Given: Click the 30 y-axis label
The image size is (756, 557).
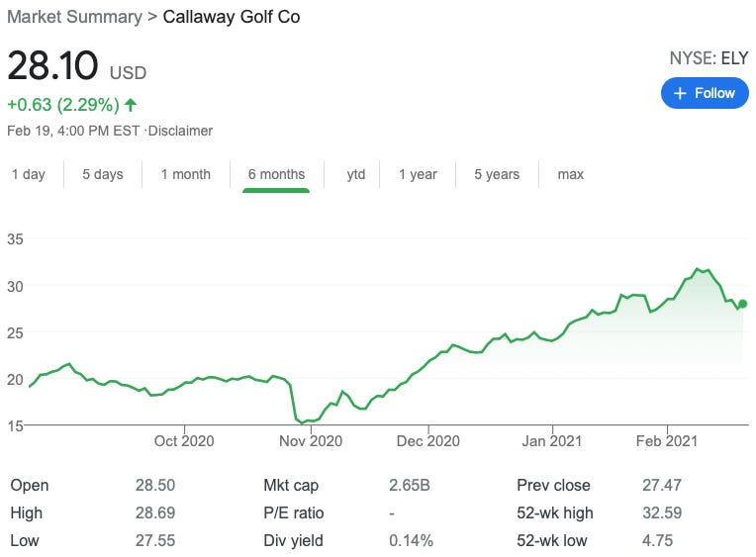Looking at the screenshot, I should click(x=15, y=287).
